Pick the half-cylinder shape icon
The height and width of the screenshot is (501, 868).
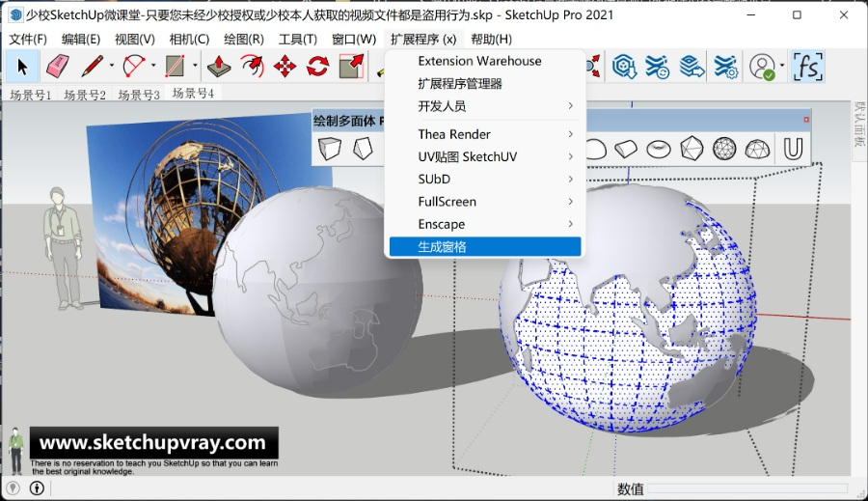(626, 149)
